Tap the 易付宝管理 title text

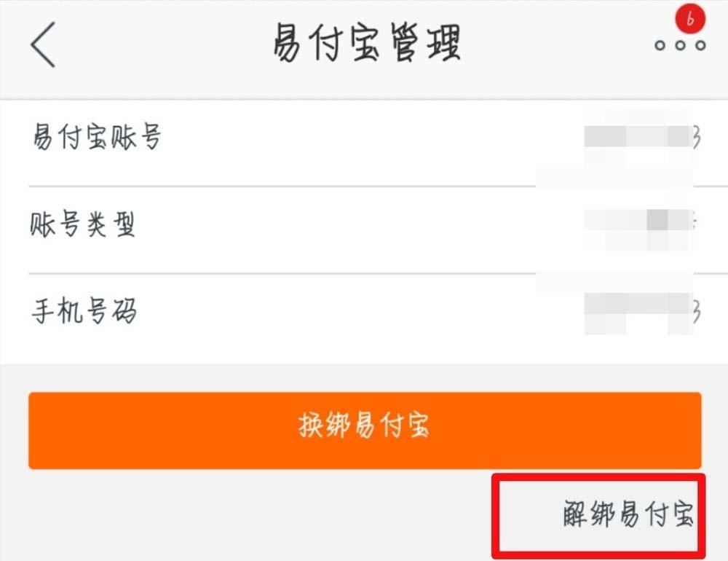364,42
